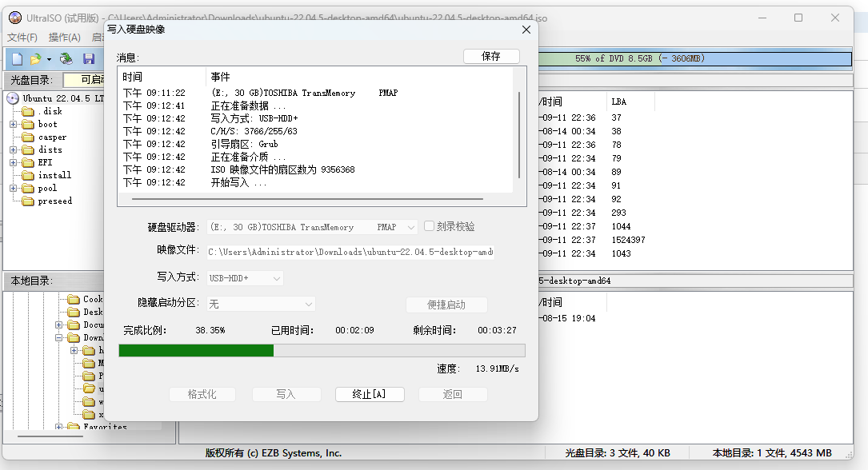Click the 保存 button in the dialog
This screenshot has height=470, width=868.
[x=491, y=57]
